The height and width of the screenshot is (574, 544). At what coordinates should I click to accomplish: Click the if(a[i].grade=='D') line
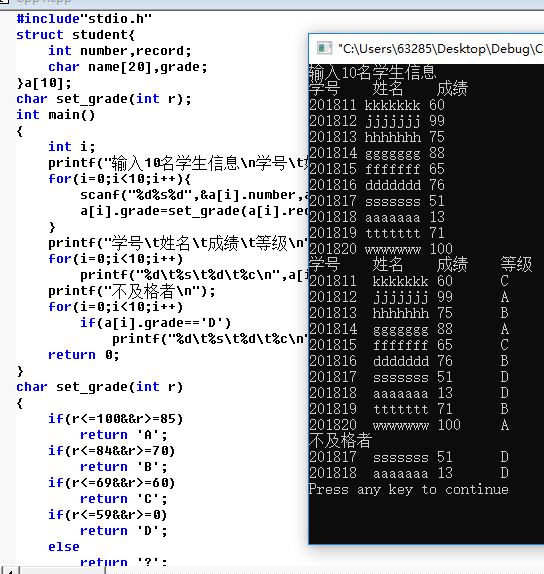[156, 323]
